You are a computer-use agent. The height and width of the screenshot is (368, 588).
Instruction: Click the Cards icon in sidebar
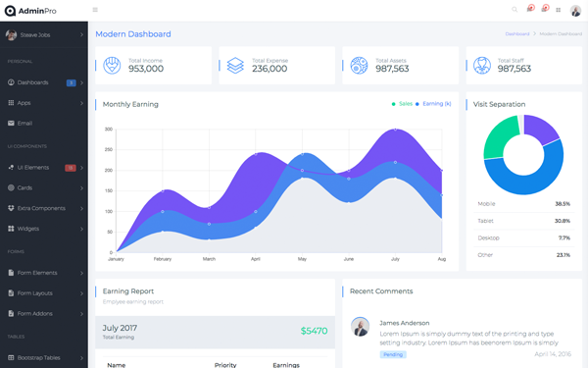click(11, 187)
